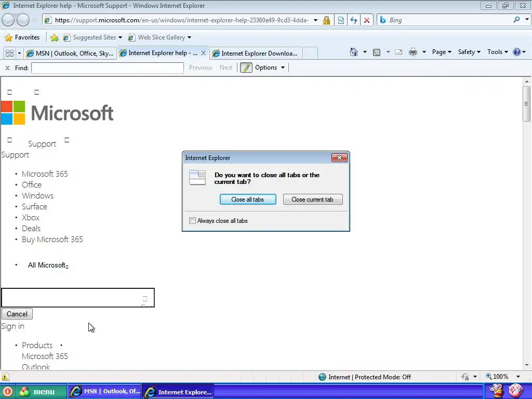Open the Buy Microsoft 365 link

(52, 239)
